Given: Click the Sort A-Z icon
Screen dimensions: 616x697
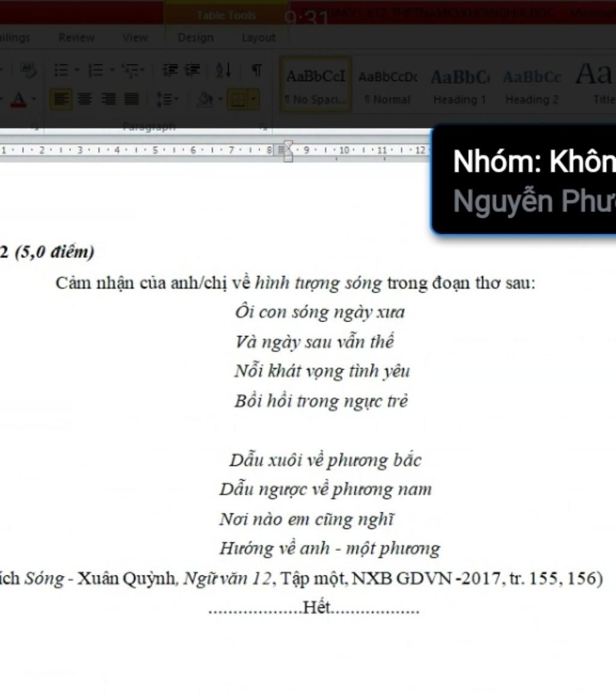Looking at the screenshot, I should [223, 70].
